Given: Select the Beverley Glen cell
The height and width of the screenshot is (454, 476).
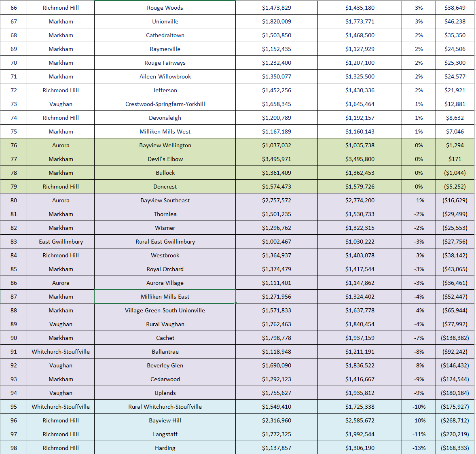Looking at the screenshot, I should coord(165,365).
